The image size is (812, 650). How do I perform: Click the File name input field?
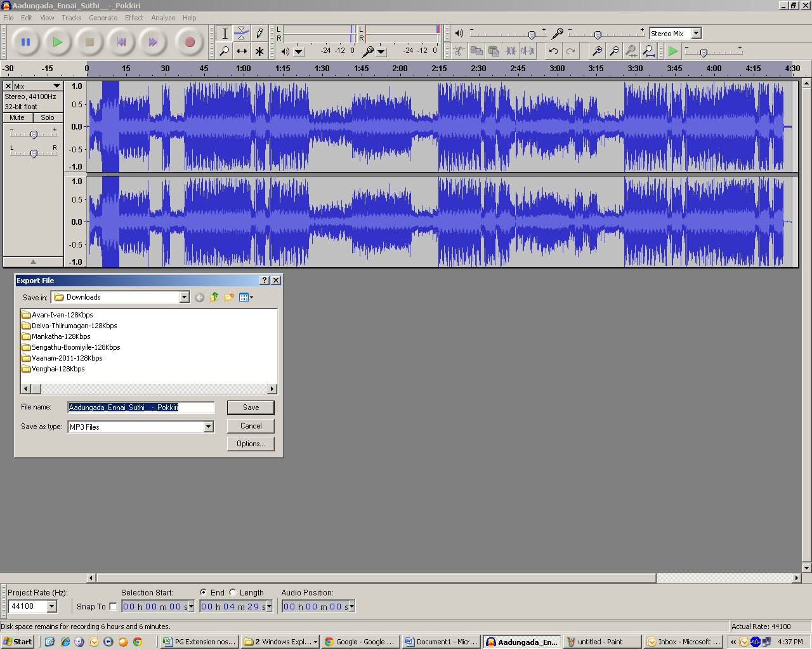click(141, 408)
